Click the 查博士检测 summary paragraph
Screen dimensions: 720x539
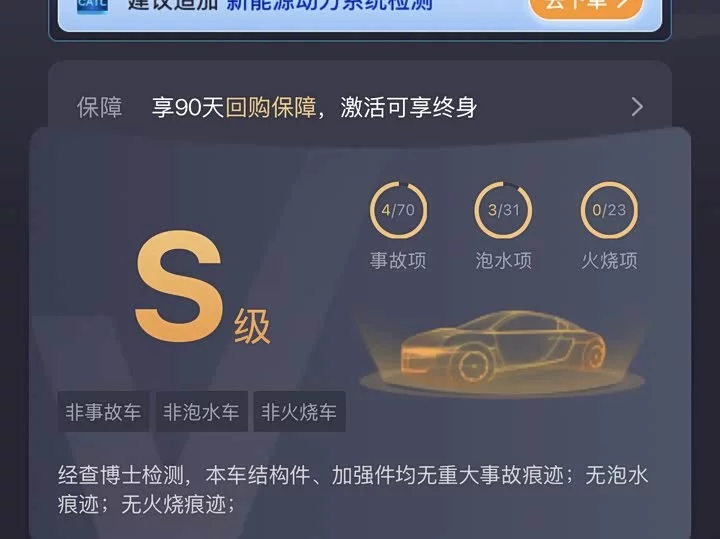pyautogui.click(x=353, y=489)
